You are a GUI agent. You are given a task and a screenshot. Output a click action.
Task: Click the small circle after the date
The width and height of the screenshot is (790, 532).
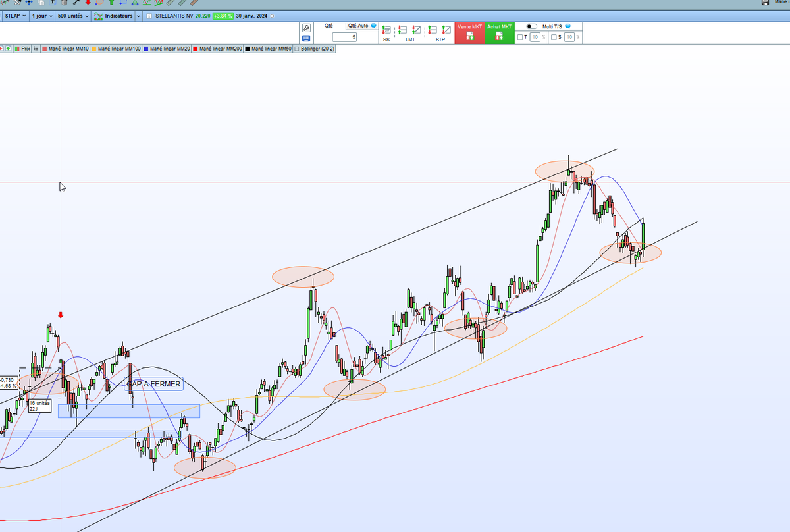pos(272,16)
